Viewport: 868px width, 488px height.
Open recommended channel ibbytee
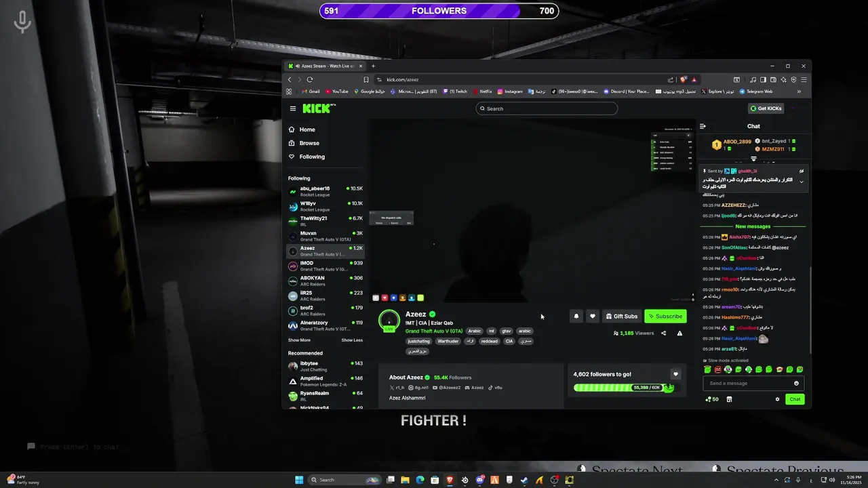click(325, 366)
